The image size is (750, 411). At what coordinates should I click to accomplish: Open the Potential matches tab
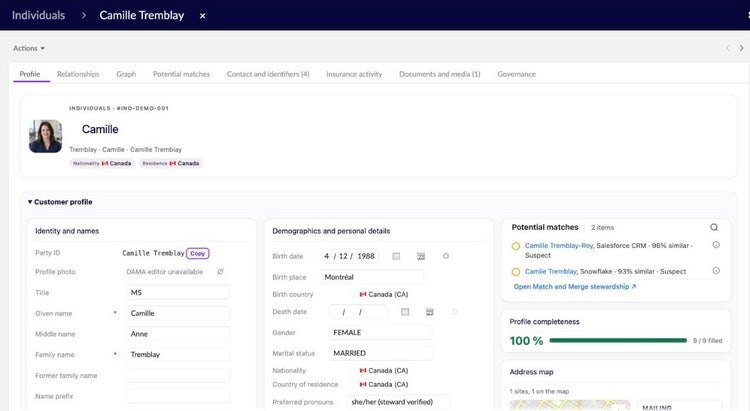pos(181,74)
